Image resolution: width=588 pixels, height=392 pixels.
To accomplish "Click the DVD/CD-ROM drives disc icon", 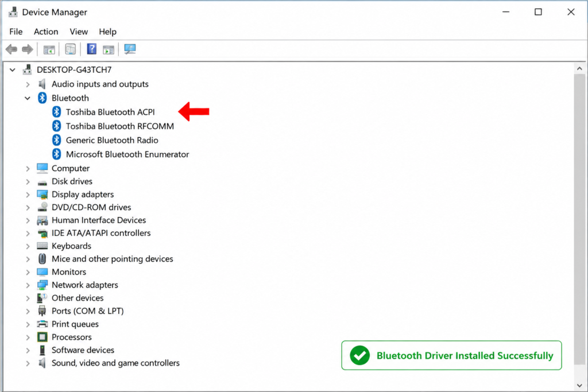I will pos(42,207).
